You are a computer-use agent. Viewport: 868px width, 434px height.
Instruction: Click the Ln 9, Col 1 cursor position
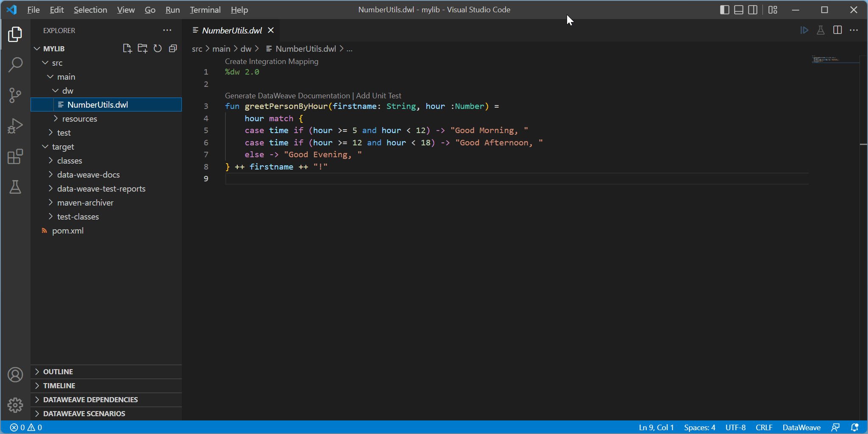click(x=656, y=427)
